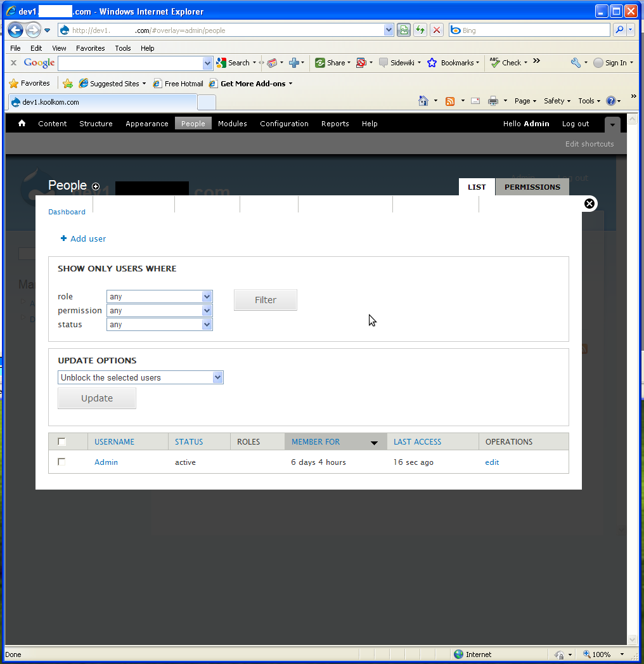Viewport: 644px width, 664px height.
Task: Click the IE Help question mark icon
Action: coord(610,101)
